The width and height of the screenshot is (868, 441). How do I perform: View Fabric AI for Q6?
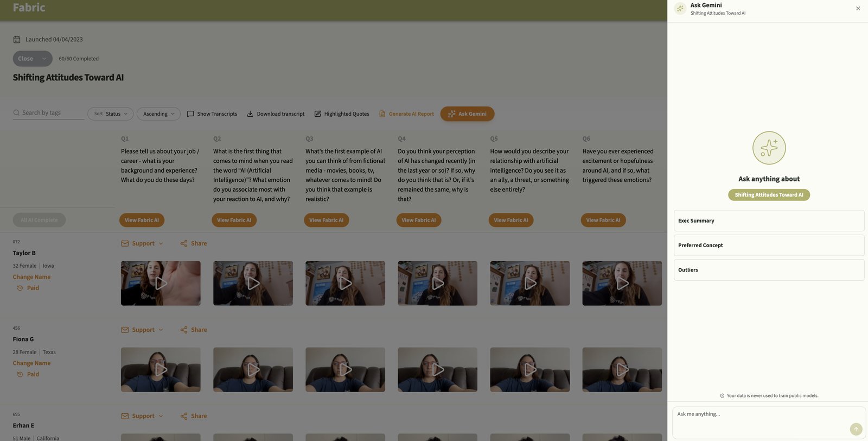(x=603, y=220)
